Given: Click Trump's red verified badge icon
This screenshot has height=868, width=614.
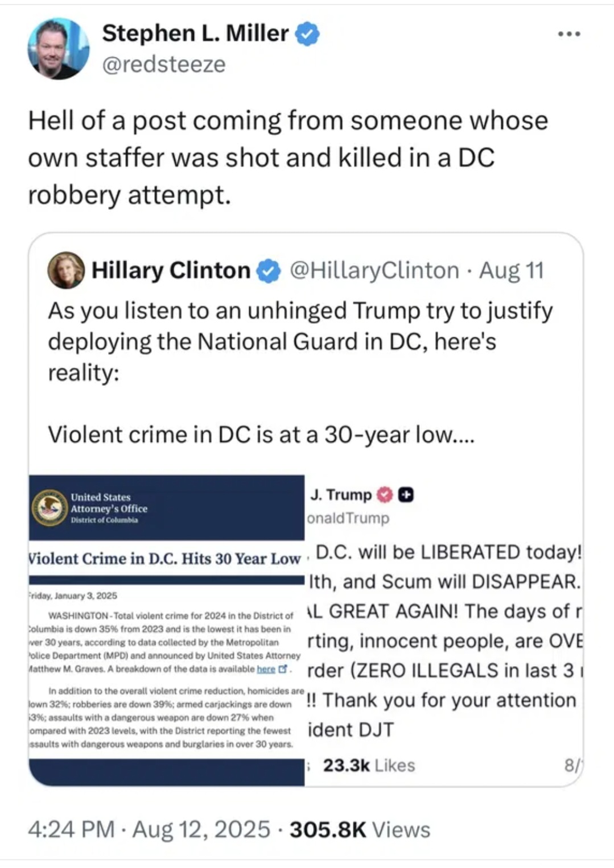Looking at the screenshot, I should (386, 495).
